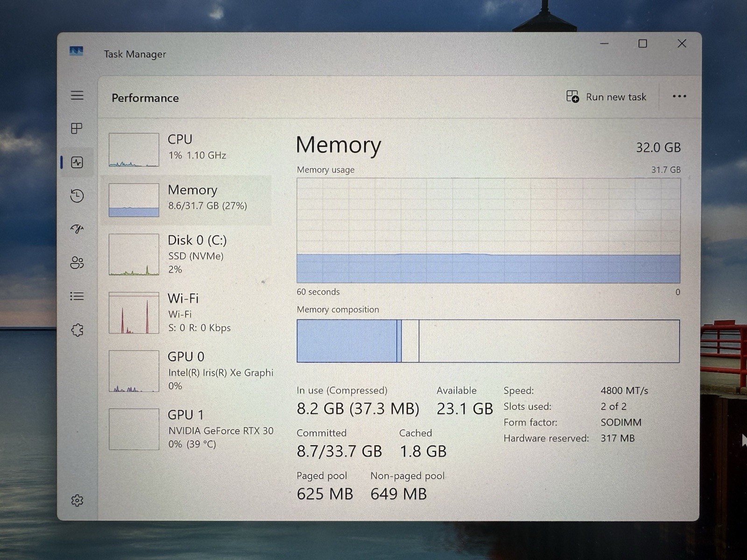Open the Users page icon
The image size is (747, 560).
click(x=77, y=263)
